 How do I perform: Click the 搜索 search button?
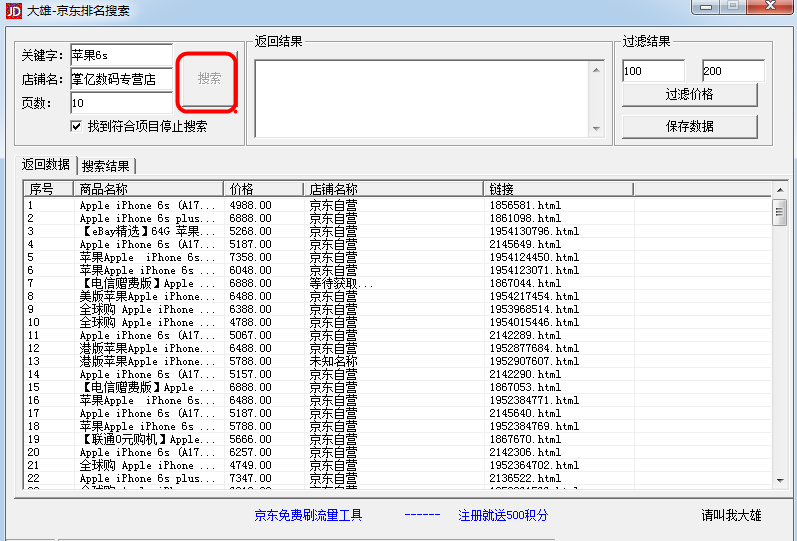coord(208,79)
